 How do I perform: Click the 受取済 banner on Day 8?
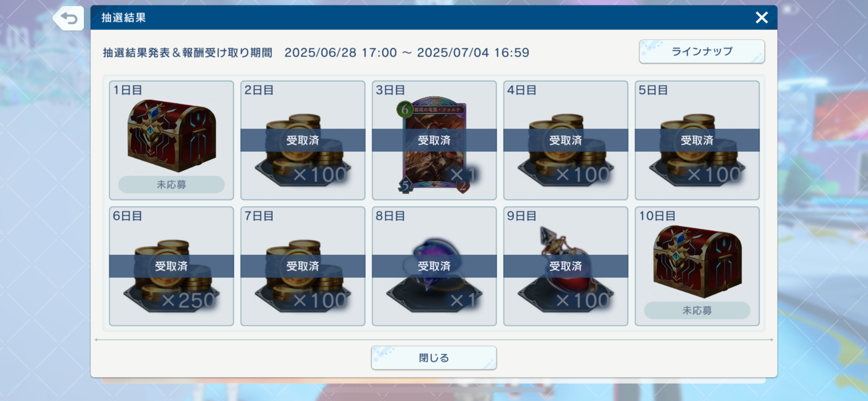[434, 266]
